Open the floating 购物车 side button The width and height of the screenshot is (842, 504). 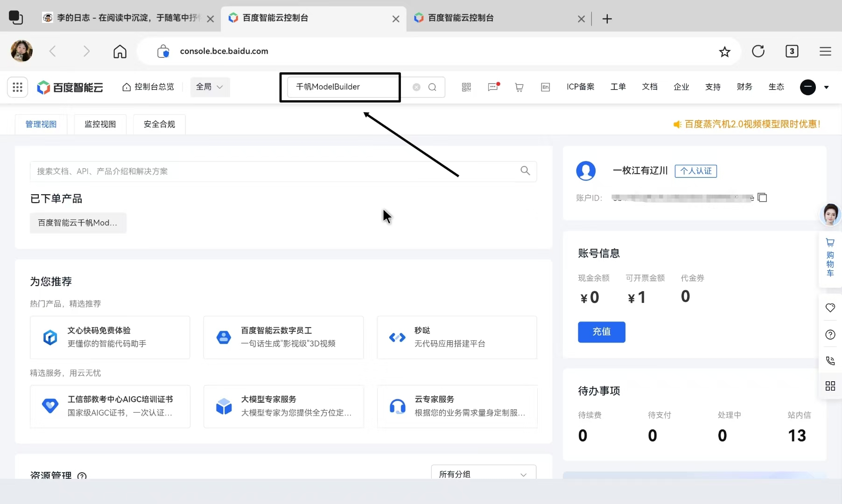tap(830, 258)
